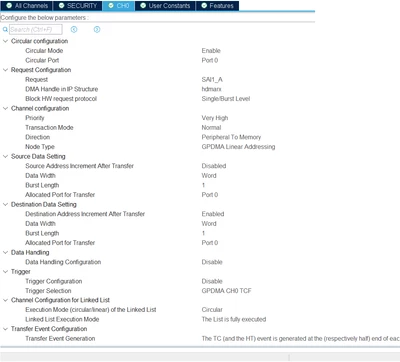The image size is (400, 362).
Task: Collapse the Data Handling section
Action: pos(5,252)
